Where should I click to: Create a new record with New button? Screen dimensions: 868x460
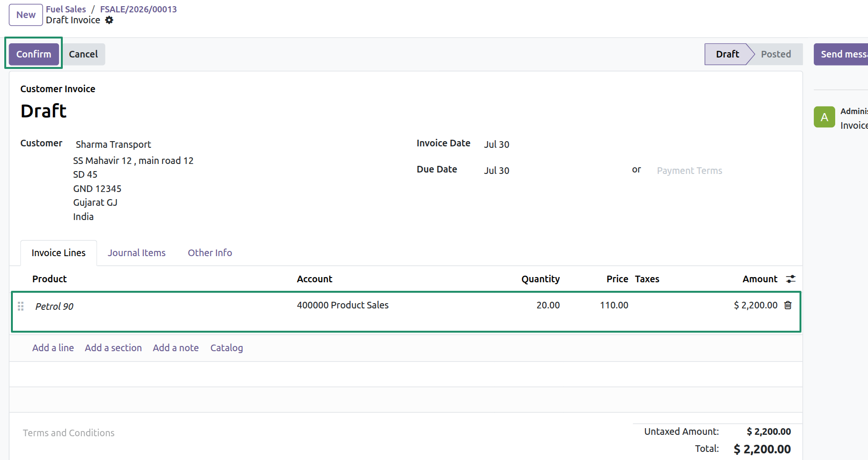pos(26,15)
